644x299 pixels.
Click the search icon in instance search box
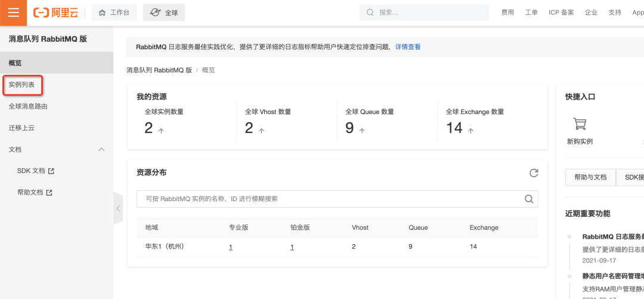coord(529,199)
